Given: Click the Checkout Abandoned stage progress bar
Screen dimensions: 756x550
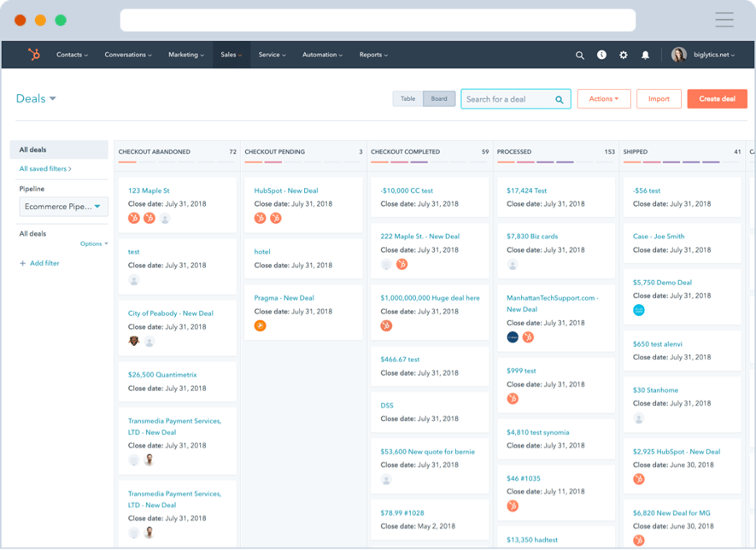Looking at the screenshot, I should click(177, 162).
